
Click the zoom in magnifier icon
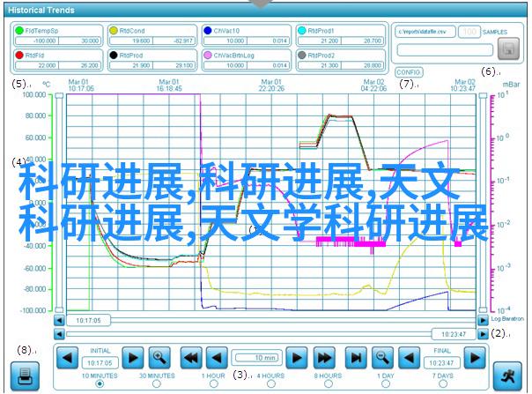pyautogui.click(x=159, y=358)
